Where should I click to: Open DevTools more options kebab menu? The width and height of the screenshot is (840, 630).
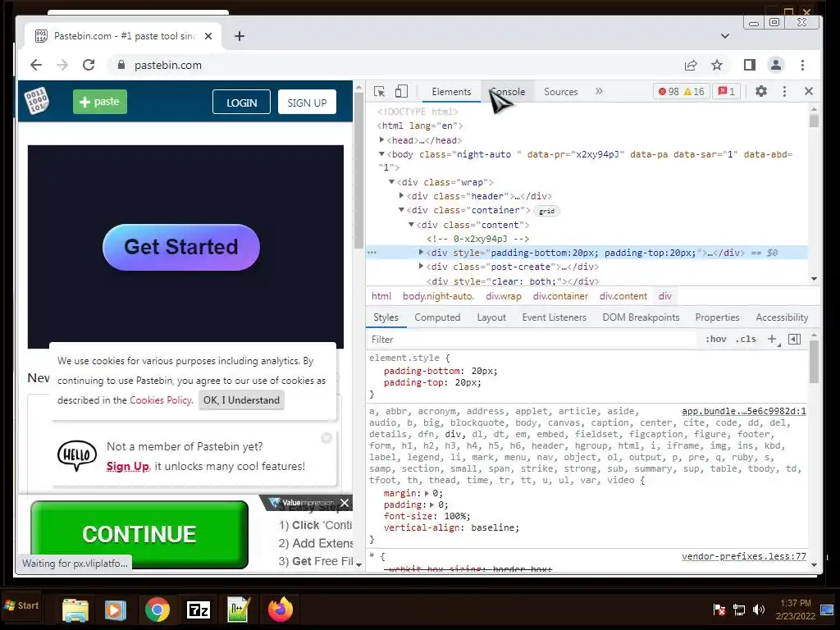[x=784, y=92]
